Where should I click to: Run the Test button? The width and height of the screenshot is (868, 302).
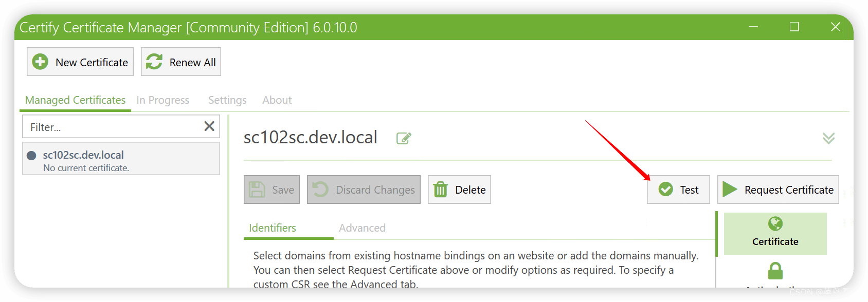(678, 190)
